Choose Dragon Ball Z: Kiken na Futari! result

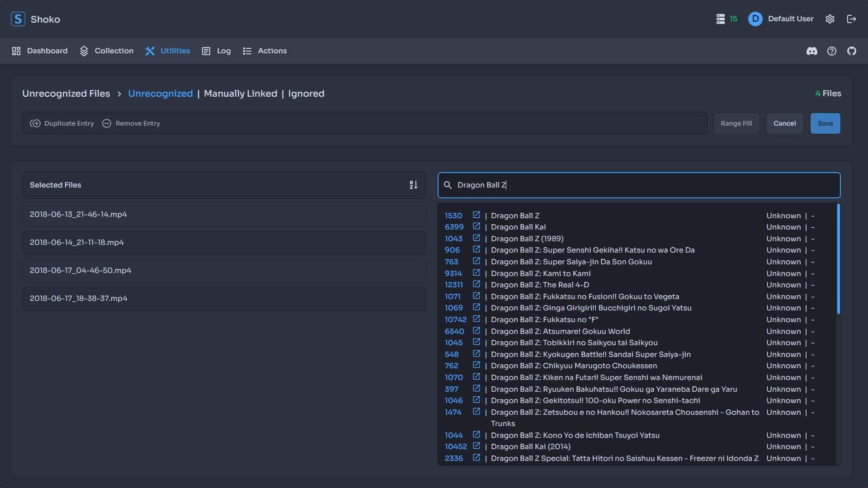click(x=596, y=377)
